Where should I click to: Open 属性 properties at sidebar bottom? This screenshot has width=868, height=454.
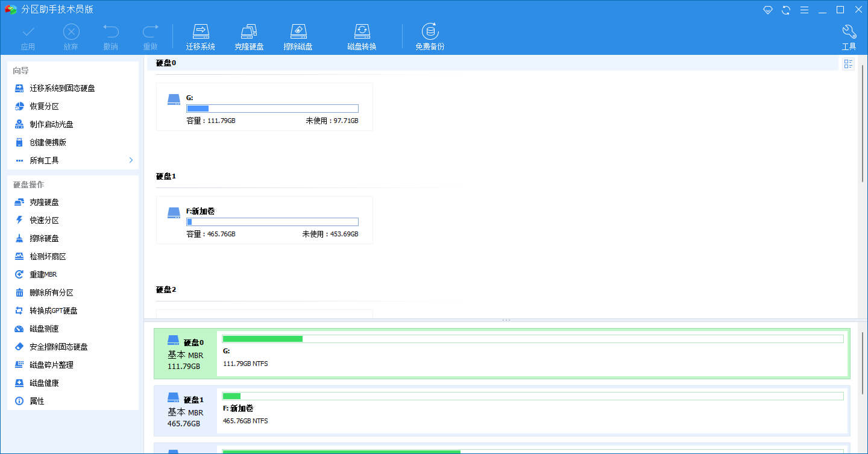36,400
